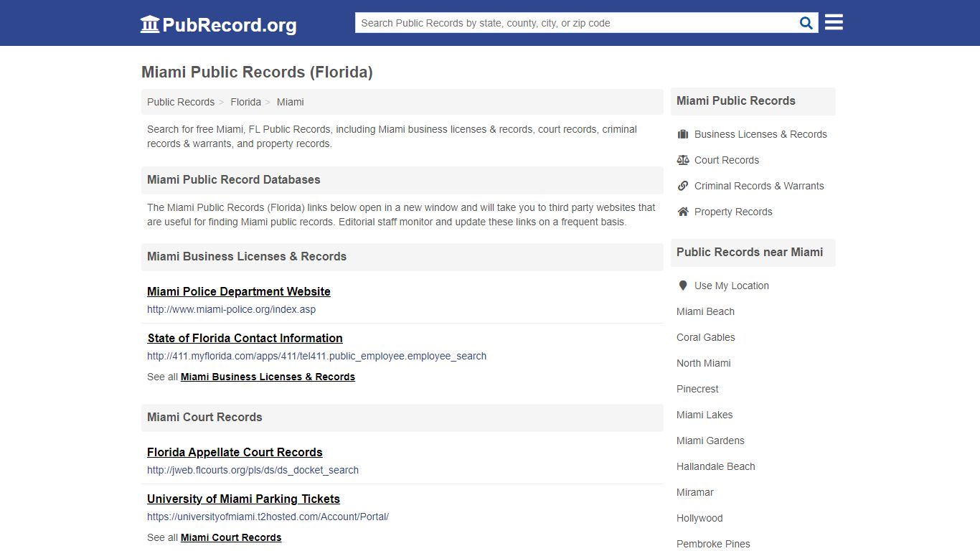The width and height of the screenshot is (980, 551).
Task: Click Miami Public Records sidebar heading
Action: tap(736, 101)
